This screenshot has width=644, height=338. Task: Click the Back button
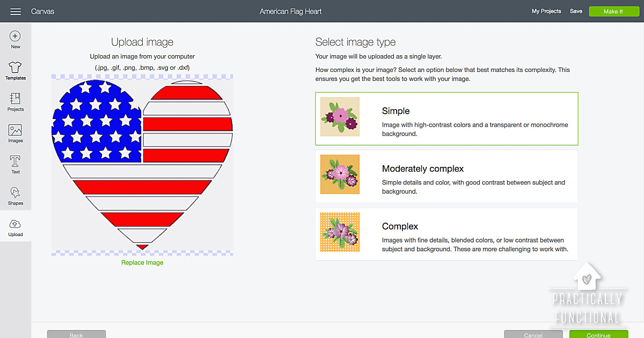(76, 334)
